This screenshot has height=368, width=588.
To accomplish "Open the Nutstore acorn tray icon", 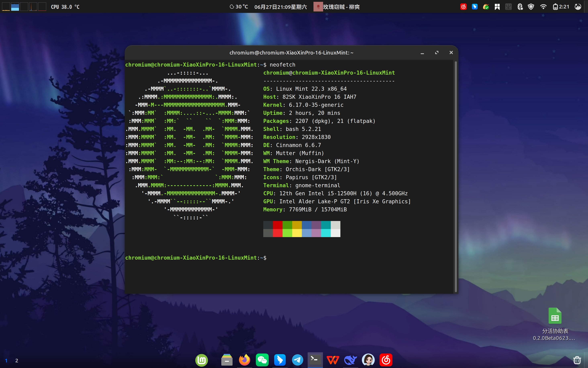I will (x=486, y=7).
